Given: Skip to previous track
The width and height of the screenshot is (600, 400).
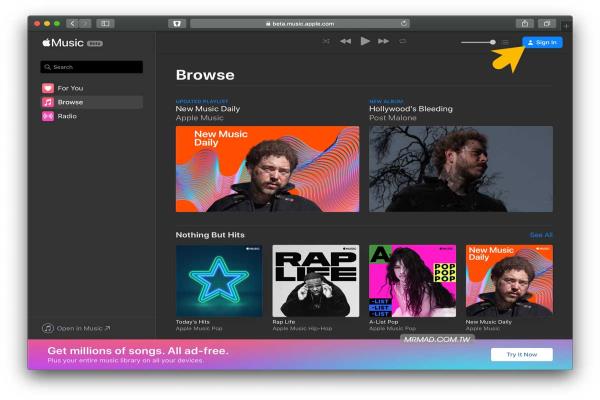Looking at the screenshot, I should (345, 41).
